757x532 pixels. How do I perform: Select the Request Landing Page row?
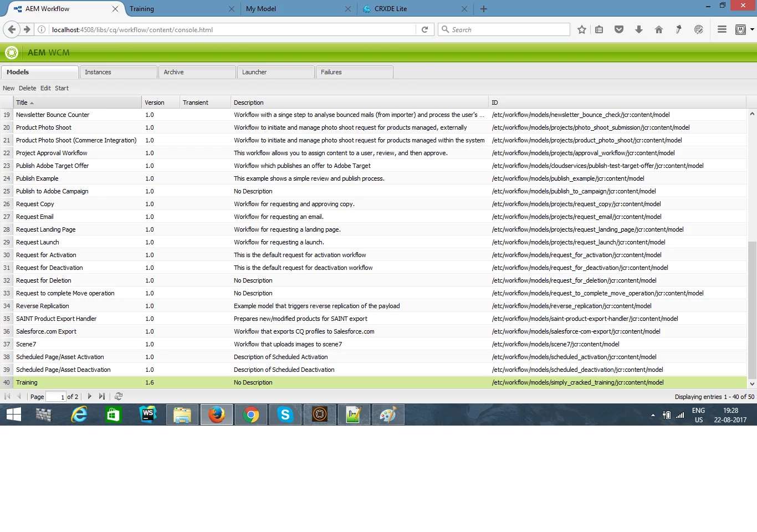[374, 229]
